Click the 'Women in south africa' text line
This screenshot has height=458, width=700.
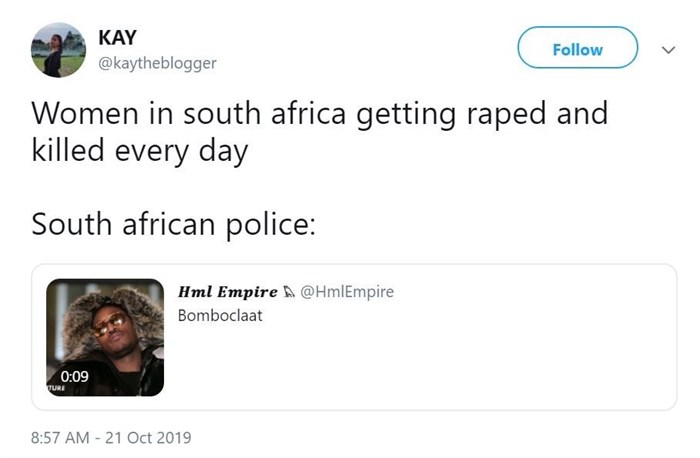pos(319,113)
